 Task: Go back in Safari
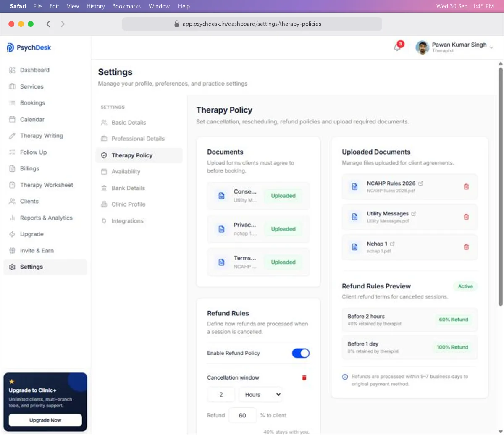(48, 24)
